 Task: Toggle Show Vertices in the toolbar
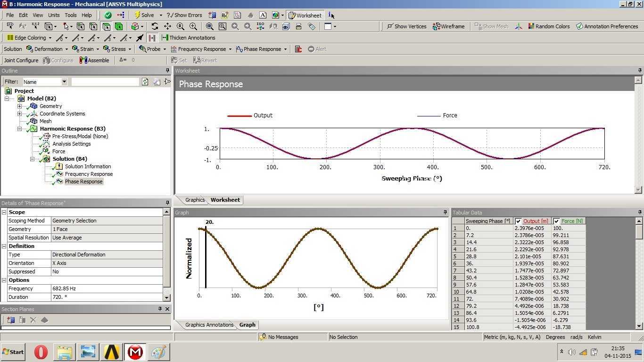tap(406, 26)
